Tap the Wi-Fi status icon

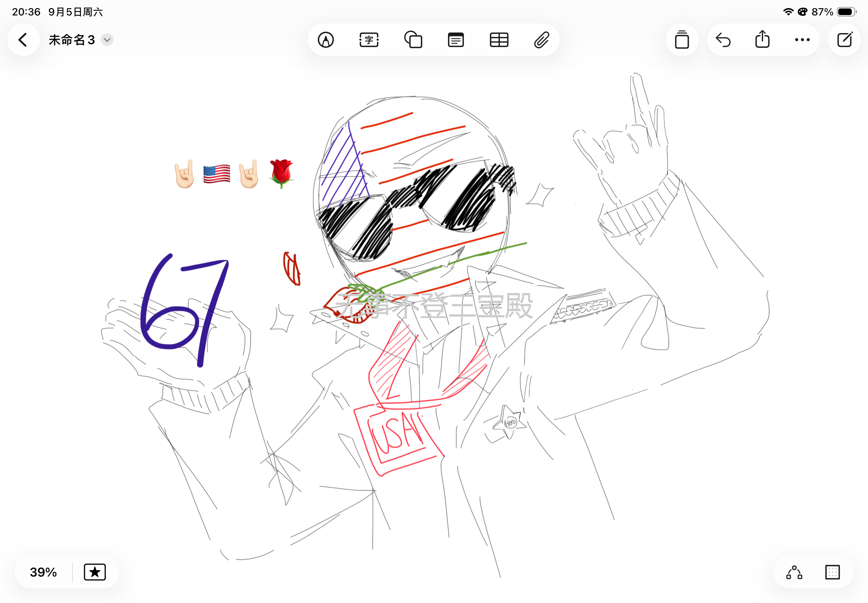coord(788,12)
